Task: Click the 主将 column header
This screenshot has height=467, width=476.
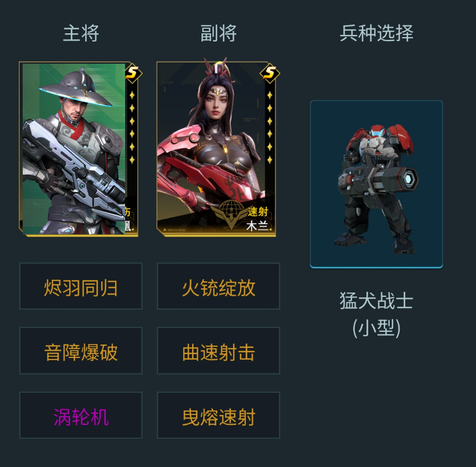Action: (x=81, y=33)
